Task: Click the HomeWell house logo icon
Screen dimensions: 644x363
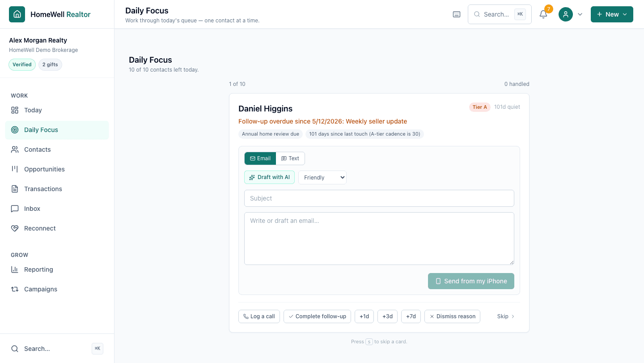Action: pos(17,14)
